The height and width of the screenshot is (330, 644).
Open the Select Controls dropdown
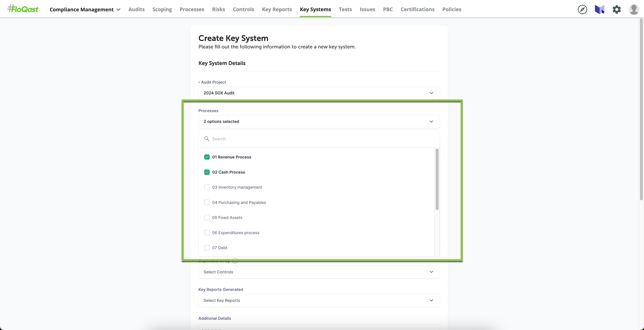319,272
